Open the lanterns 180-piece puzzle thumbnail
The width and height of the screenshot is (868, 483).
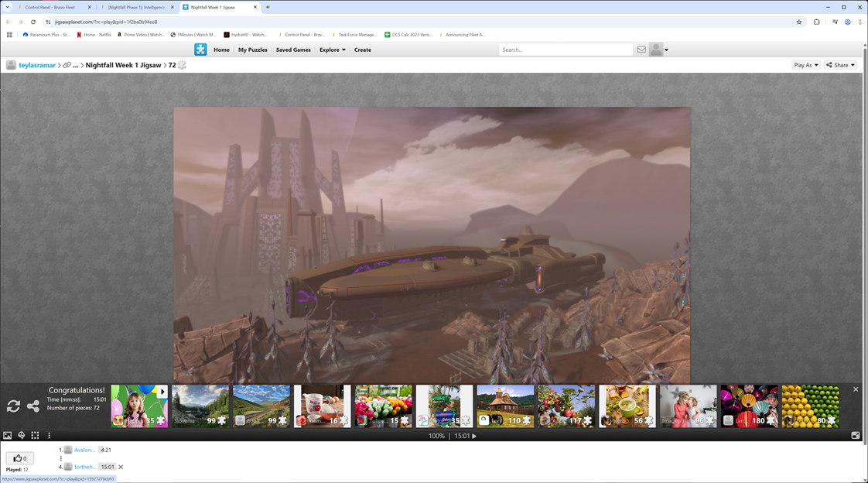[x=749, y=406]
